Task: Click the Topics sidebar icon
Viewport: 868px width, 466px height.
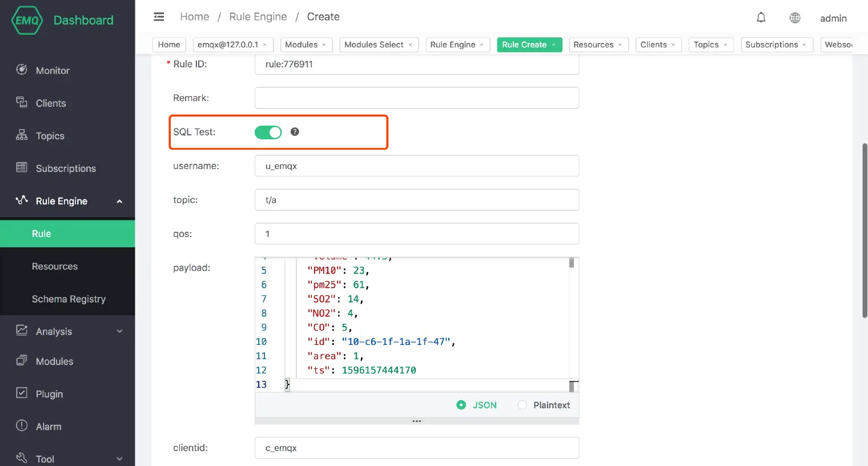Action: 22,135
